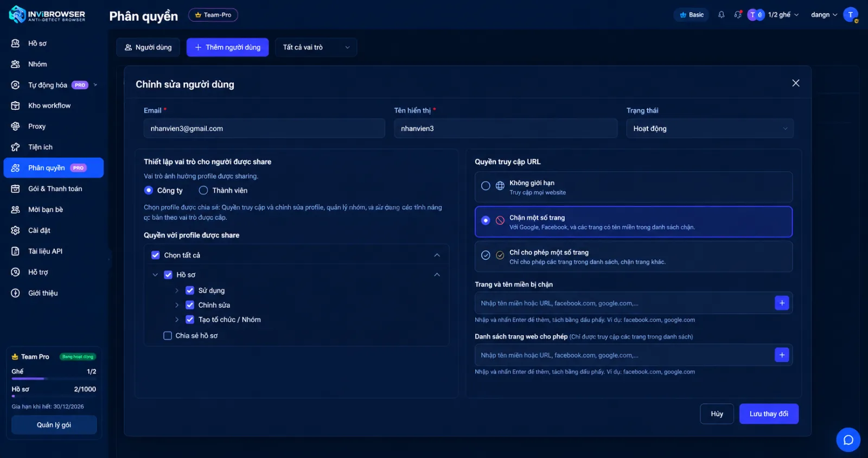868x458 pixels.
Task: Select the Thành viên role radio button
Action: tap(203, 190)
